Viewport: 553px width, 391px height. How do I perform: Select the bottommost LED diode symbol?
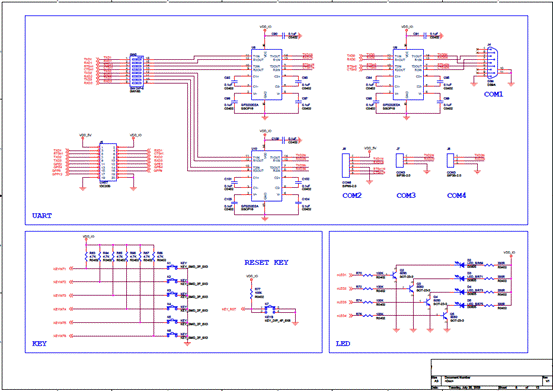tap(461, 305)
